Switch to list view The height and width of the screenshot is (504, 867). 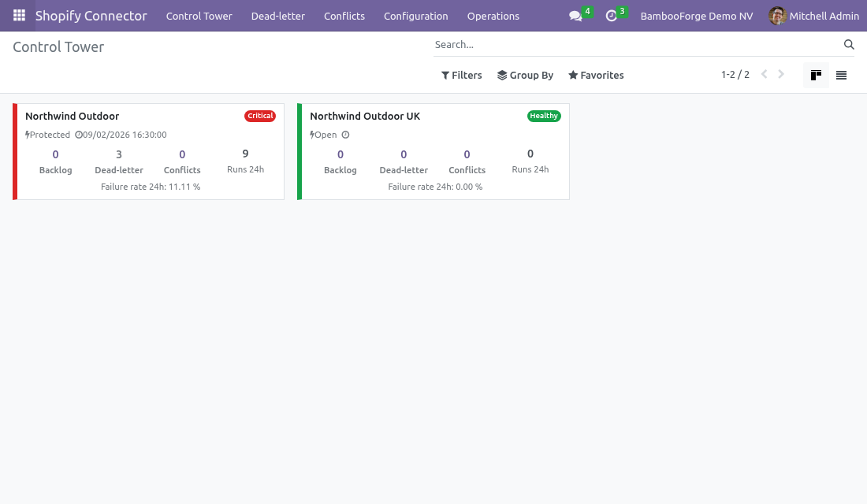[841, 75]
